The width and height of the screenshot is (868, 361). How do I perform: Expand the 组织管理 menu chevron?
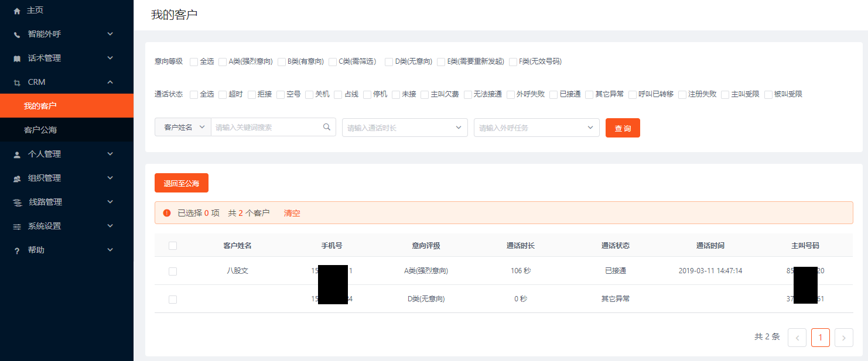(x=110, y=178)
